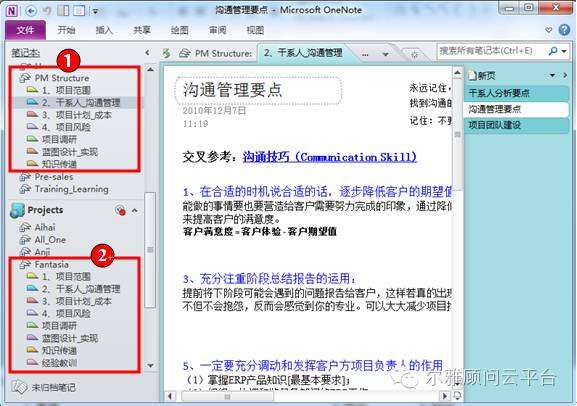Click the Projects notebook book icon
The width and height of the screenshot is (577, 406).
point(17,210)
